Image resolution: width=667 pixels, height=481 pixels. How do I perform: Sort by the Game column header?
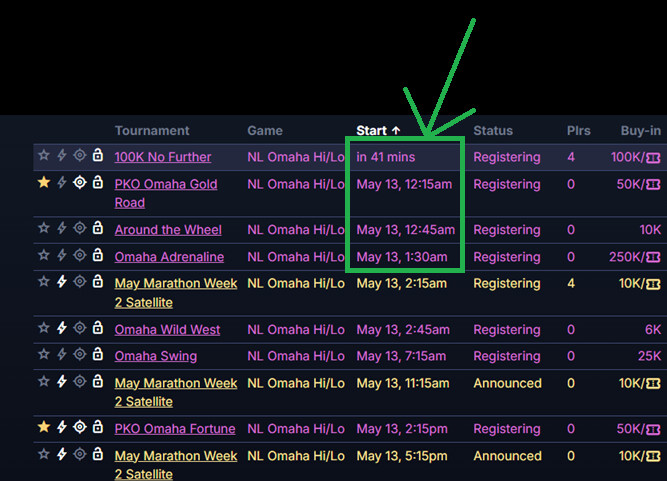(x=265, y=131)
